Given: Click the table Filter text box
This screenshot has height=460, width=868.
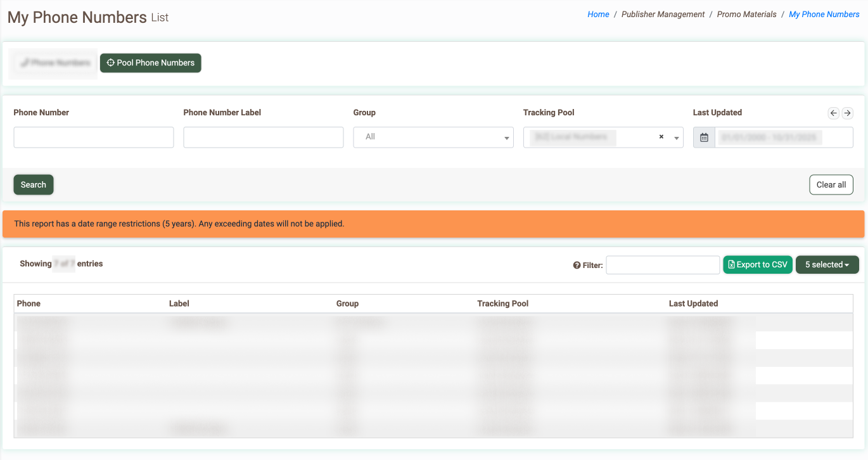Looking at the screenshot, I should 663,265.
